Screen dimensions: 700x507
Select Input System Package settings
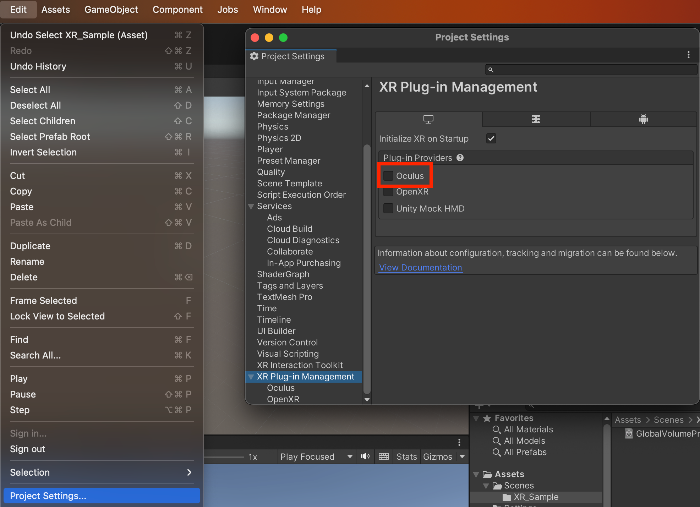[301, 93]
